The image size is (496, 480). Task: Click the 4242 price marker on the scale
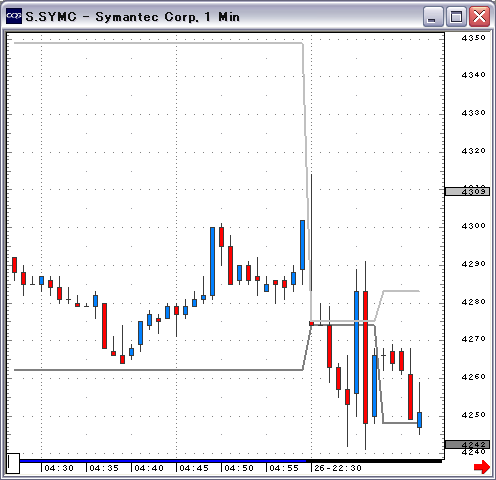coord(468,444)
